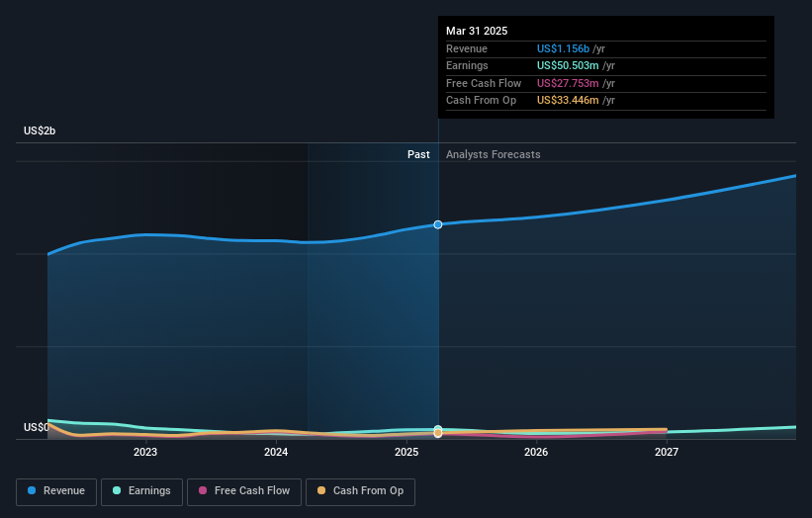812x518 pixels.
Task: Click the US$50.503m earnings value in tooltip
Action: [568, 65]
